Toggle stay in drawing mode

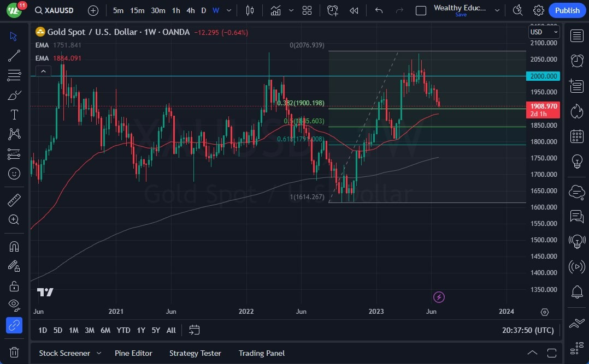14,266
